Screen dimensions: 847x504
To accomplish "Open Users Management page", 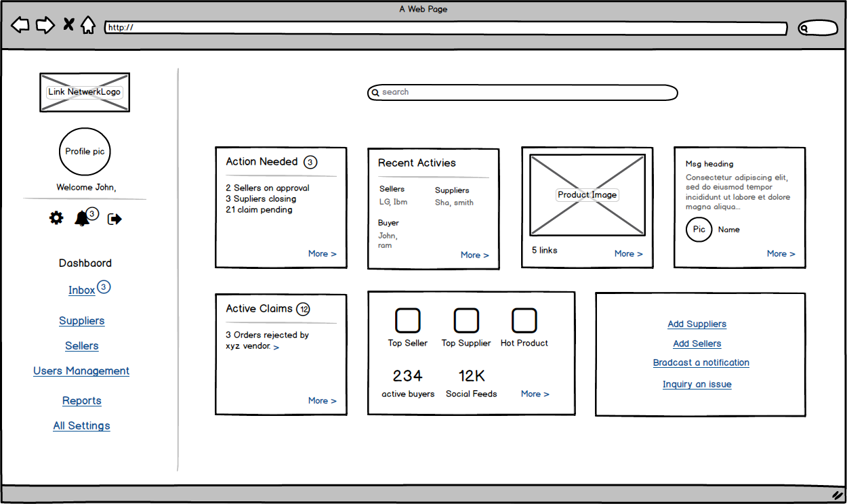I will pyautogui.click(x=81, y=371).
